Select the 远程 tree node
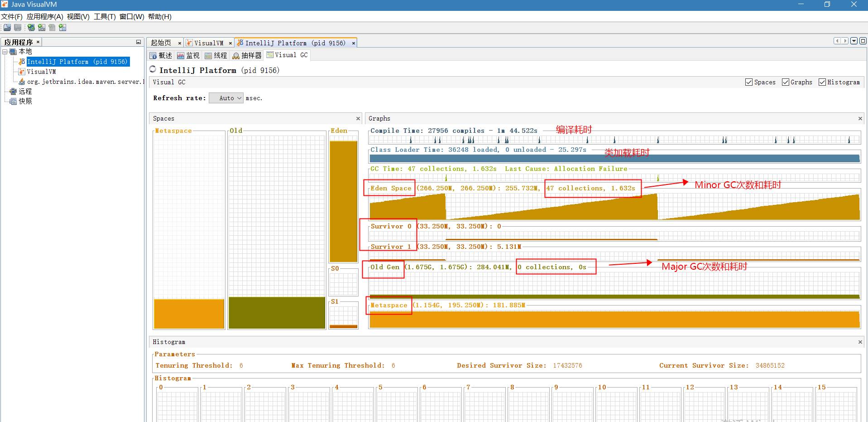Screen dimensions: 868x422 25,92
